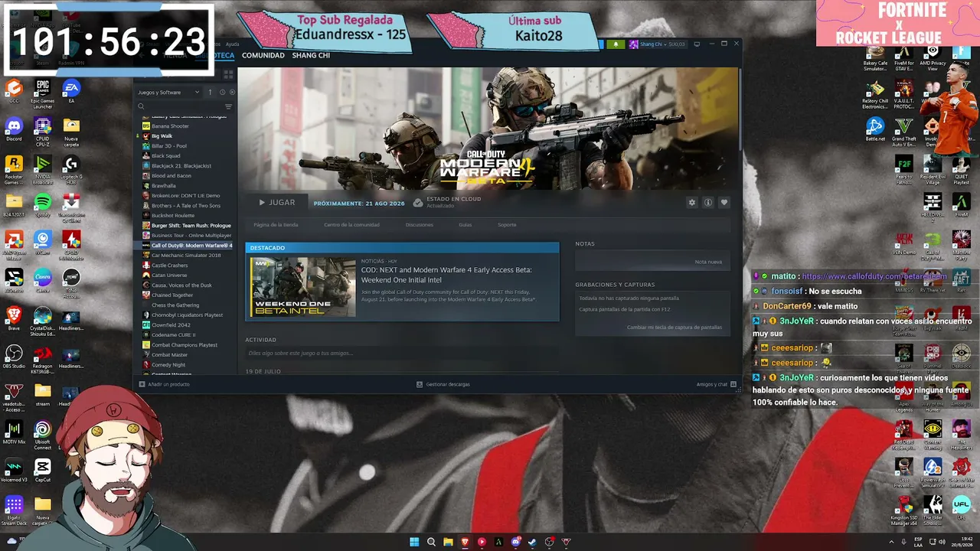This screenshot has width=980, height=551.
Task: Select Brawlhalla in library list
Action: coord(164,186)
